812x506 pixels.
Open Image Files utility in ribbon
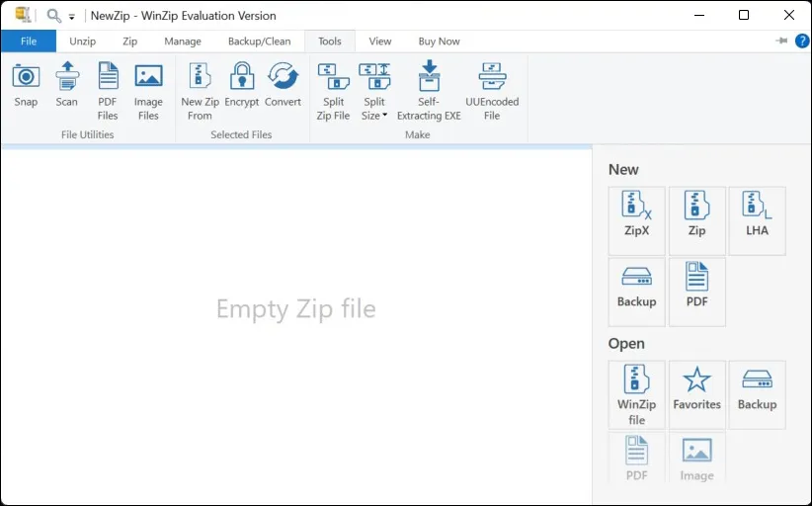(x=148, y=91)
